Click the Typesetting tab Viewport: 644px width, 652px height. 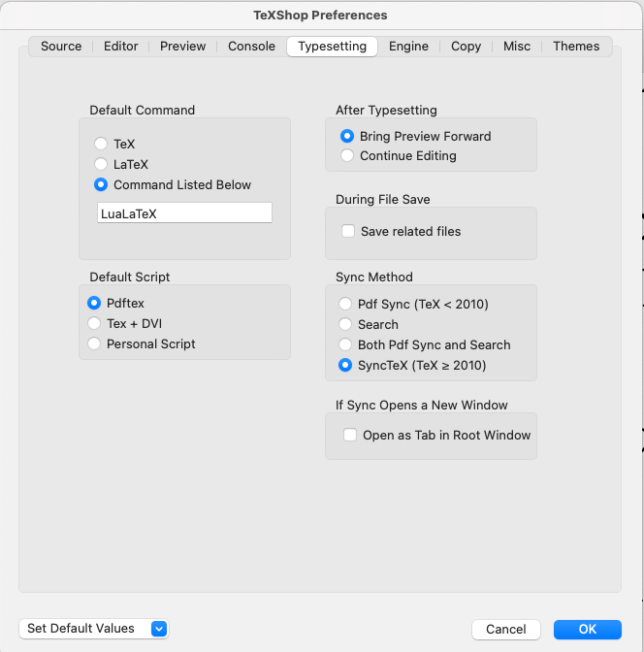(333, 47)
